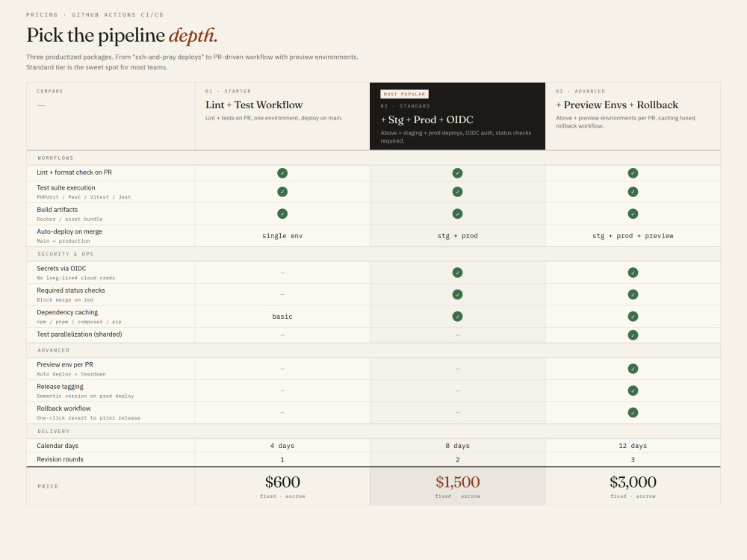Select the + Preview Envs + Rollback heading

pyautogui.click(x=616, y=105)
